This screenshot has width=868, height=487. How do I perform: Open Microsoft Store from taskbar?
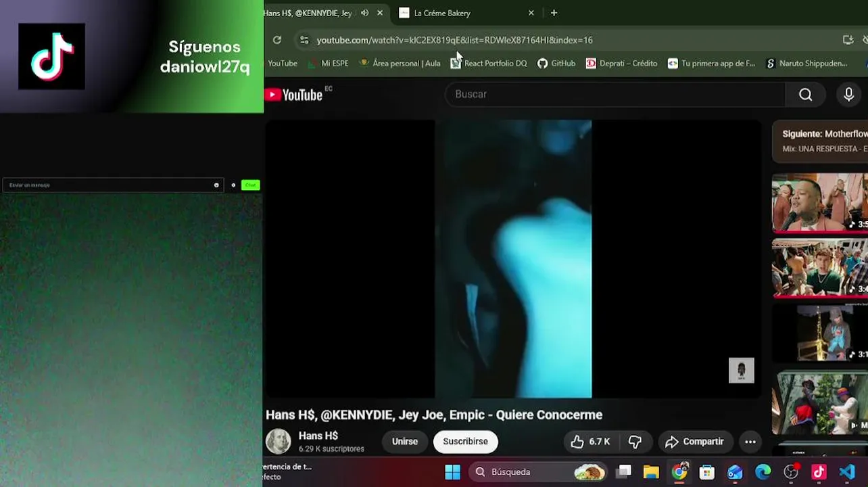click(707, 472)
